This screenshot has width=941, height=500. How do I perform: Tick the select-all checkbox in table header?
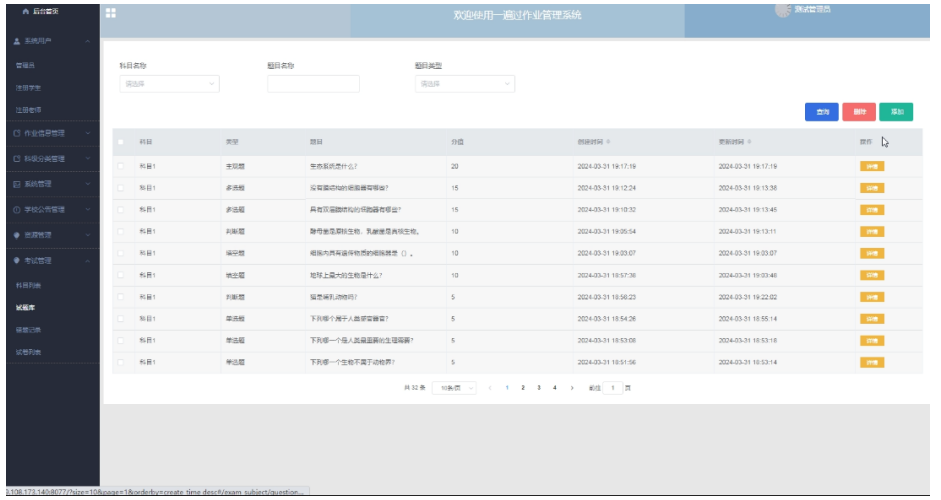[x=121, y=142]
